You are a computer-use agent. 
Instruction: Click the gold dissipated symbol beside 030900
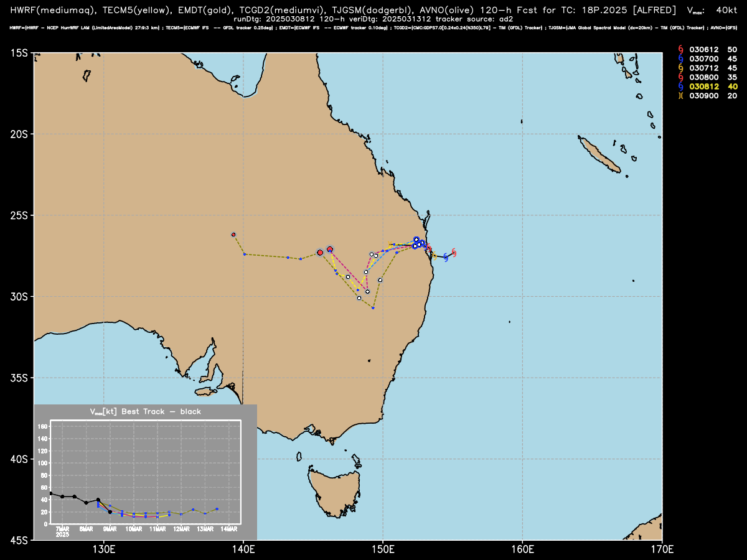pos(681,96)
